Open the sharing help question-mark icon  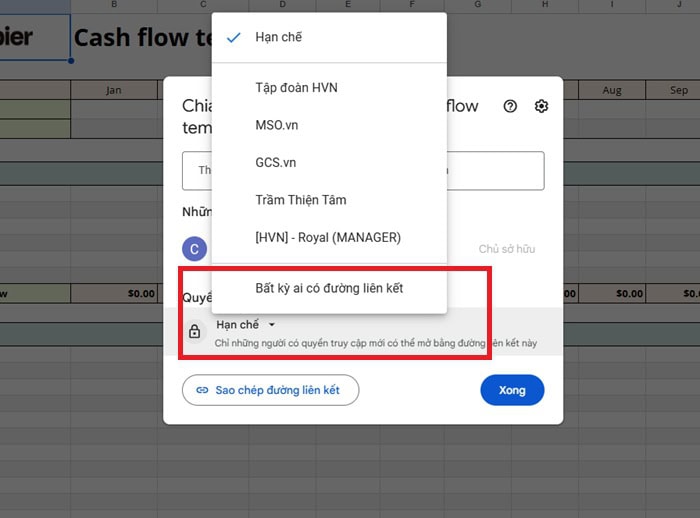(510, 106)
